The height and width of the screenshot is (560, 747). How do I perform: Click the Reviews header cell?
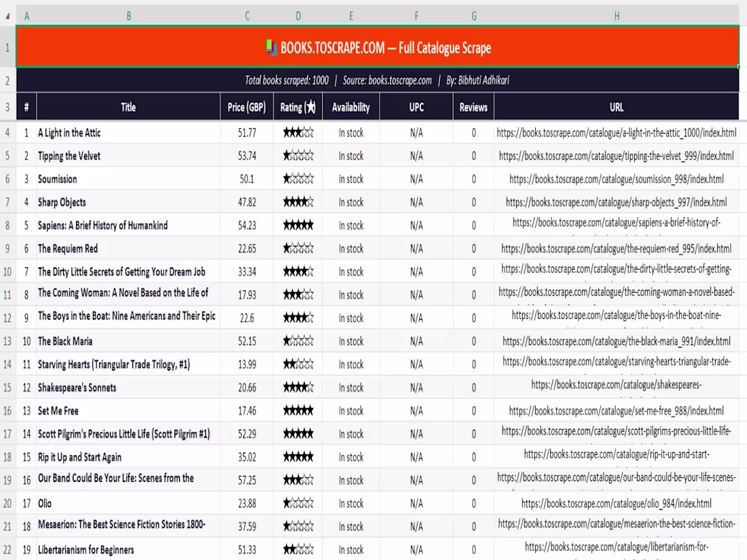click(473, 107)
